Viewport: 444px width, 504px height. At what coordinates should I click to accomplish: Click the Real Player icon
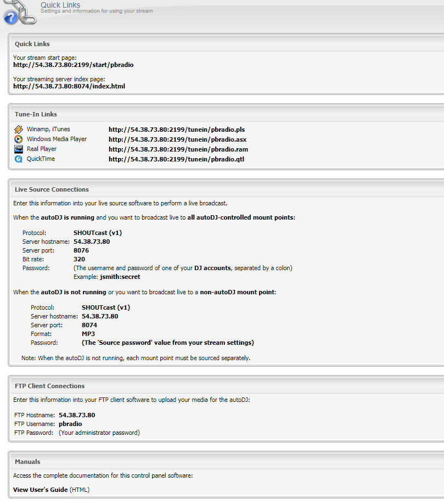[18, 149]
